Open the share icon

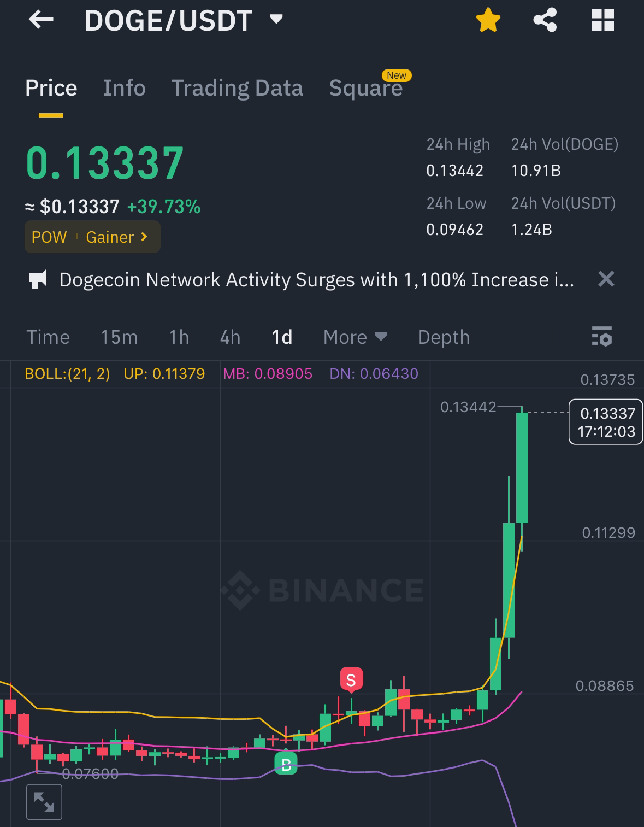tap(545, 20)
